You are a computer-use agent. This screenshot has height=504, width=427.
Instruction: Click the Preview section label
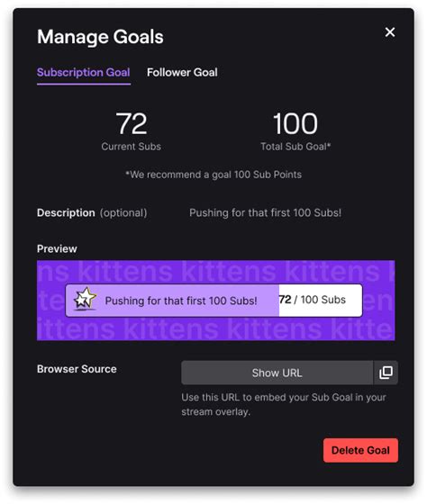coord(57,248)
